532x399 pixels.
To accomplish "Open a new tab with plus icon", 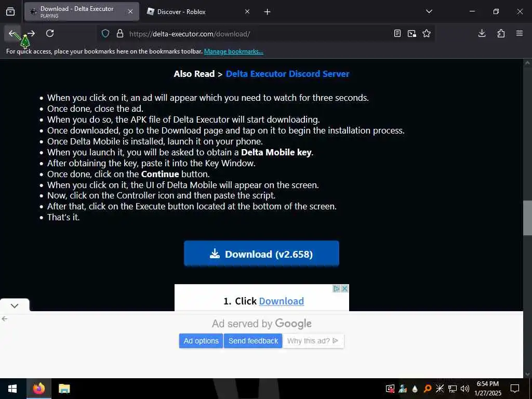I will coord(268,12).
